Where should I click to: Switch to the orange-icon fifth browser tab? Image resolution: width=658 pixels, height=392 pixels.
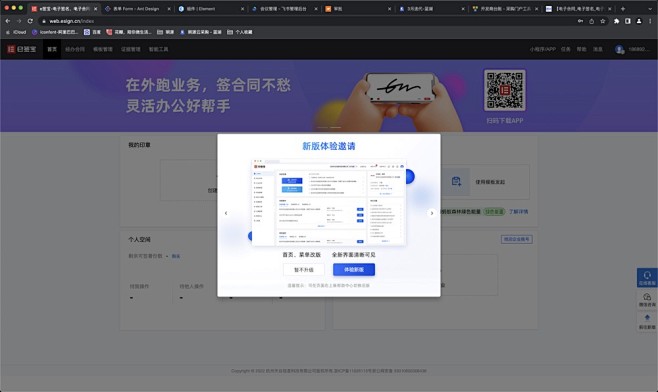(357, 8)
